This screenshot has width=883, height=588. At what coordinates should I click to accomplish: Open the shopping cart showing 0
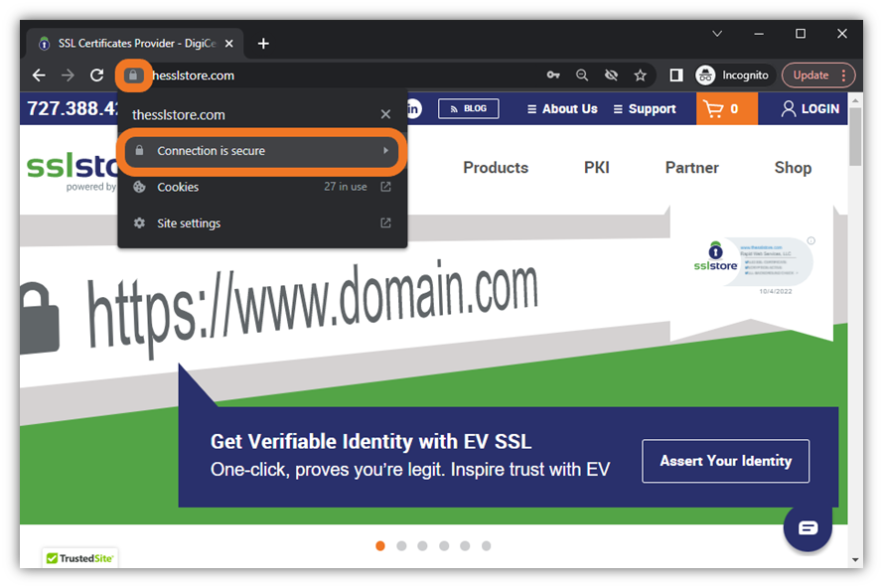[727, 108]
